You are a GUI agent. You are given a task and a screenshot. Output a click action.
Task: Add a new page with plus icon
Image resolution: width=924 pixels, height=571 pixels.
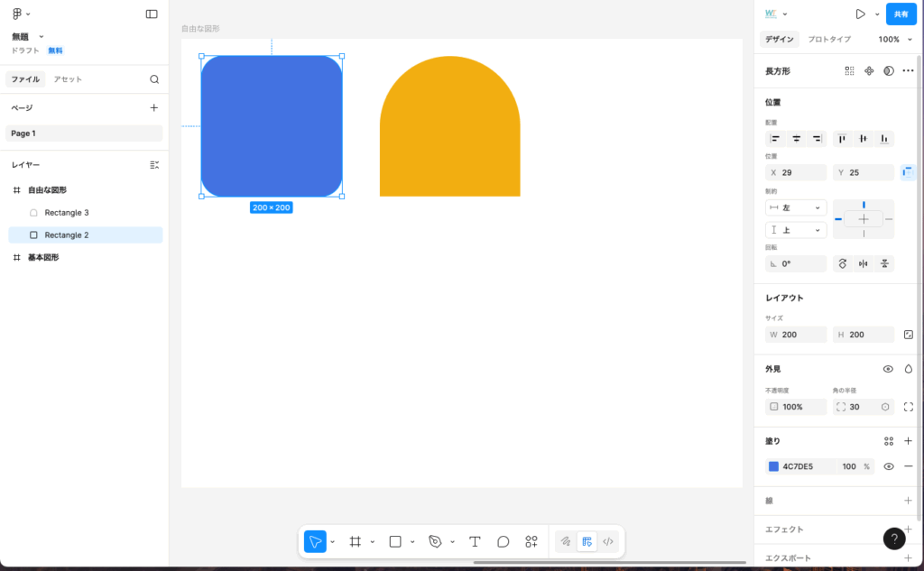pos(154,108)
